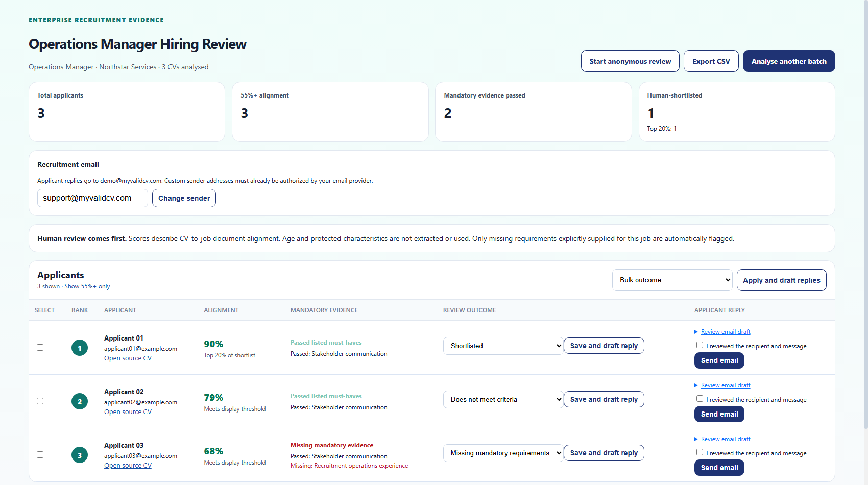The width and height of the screenshot is (868, 485).
Task: Click the rank 1 badge for Applicant 01
Action: point(80,348)
